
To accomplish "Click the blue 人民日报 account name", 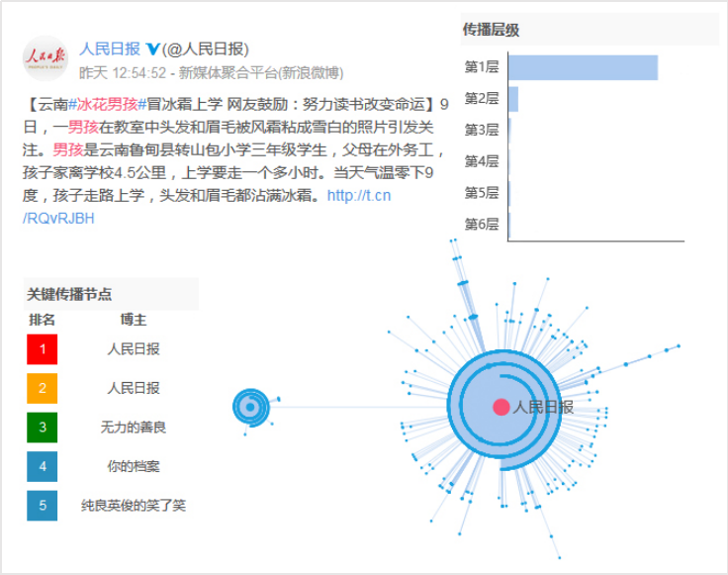I will 110,48.
